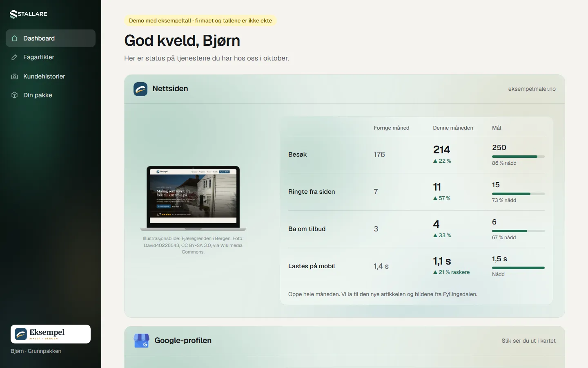Click the Lastes på mobil progress bar
This screenshot has width=588, height=368.
(x=518, y=268)
